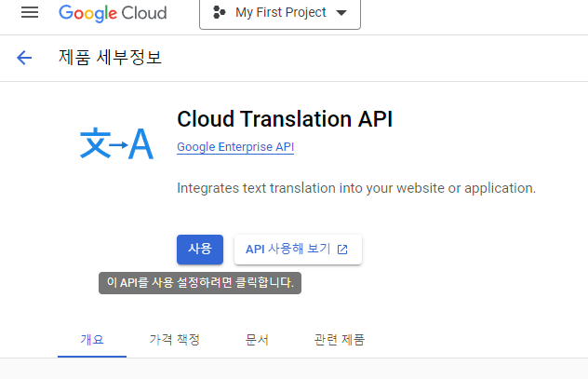Click the blue 사용 enable button
This screenshot has height=379, width=588.
click(200, 250)
